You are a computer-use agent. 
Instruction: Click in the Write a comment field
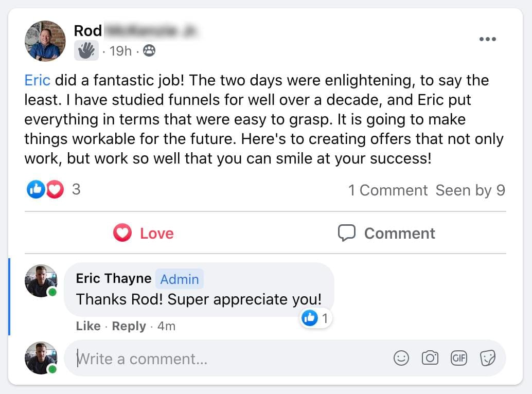[x=226, y=358]
